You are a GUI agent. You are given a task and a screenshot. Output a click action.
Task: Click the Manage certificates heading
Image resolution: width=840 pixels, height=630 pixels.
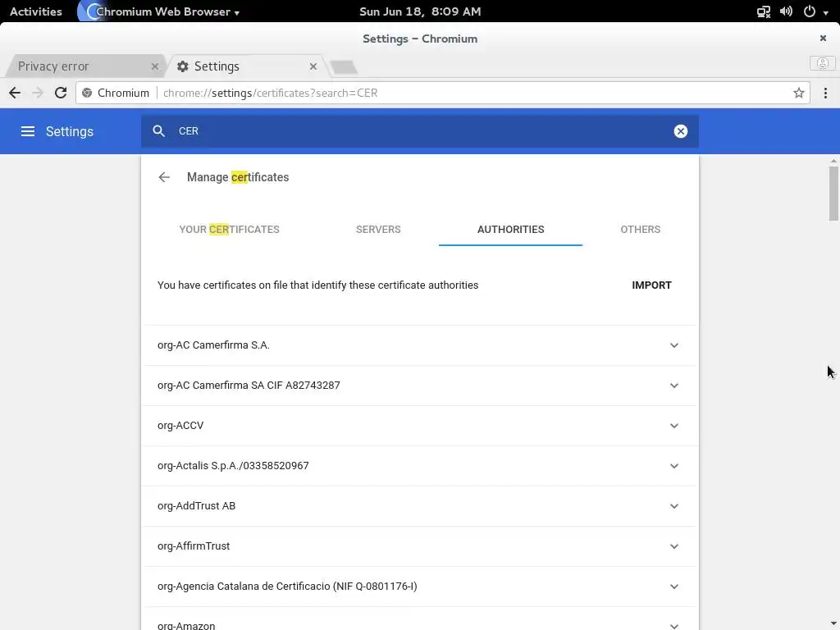pos(238,177)
